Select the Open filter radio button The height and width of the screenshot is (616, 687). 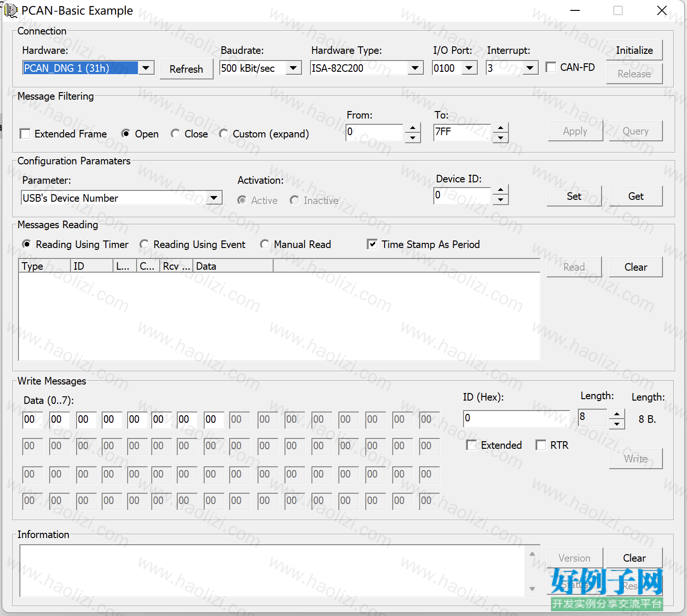pyautogui.click(x=126, y=134)
